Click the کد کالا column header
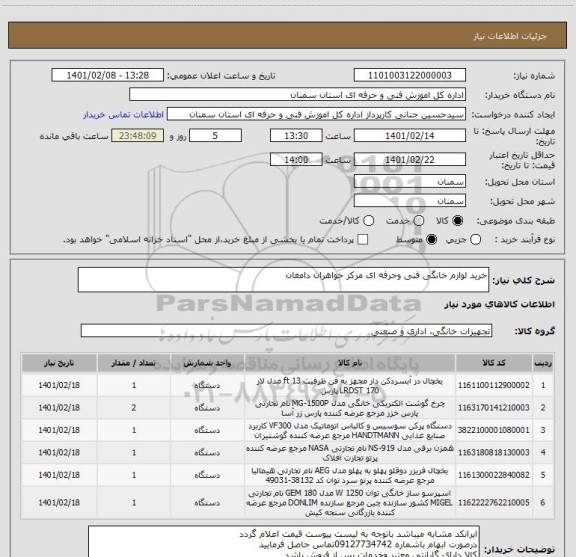The image size is (576, 557). tap(494, 363)
